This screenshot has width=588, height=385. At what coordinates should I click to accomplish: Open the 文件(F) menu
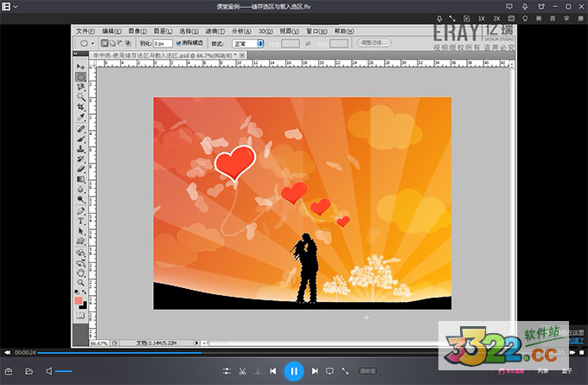86,29
